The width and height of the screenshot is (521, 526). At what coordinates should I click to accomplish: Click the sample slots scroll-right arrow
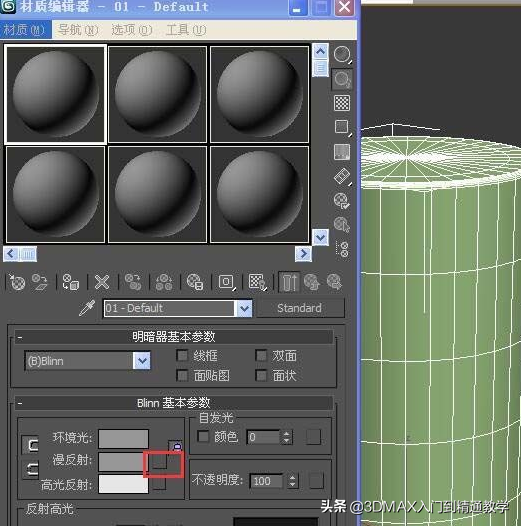click(x=303, y=254)
